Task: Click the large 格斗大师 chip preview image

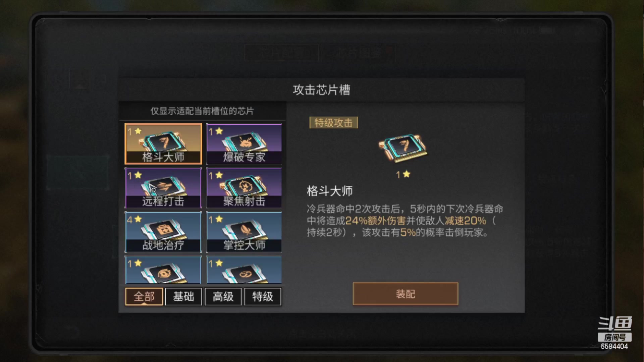Action: pos(403,148)
